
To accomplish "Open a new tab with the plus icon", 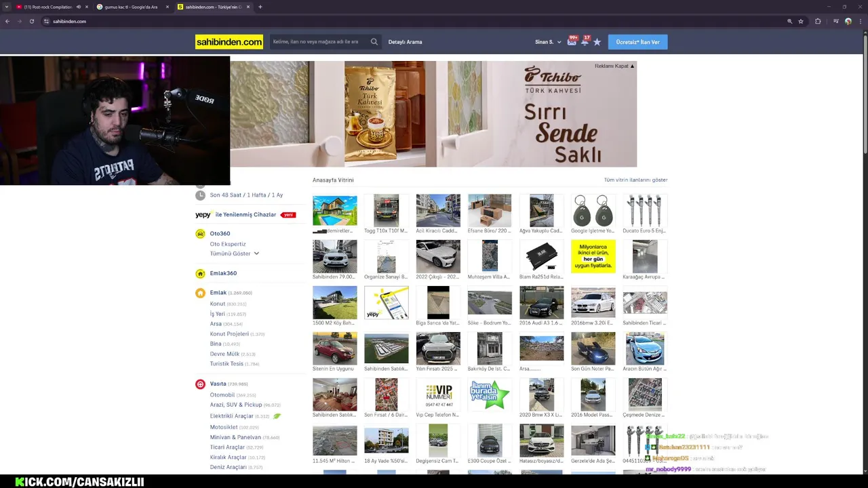I will tap(260, 7).
